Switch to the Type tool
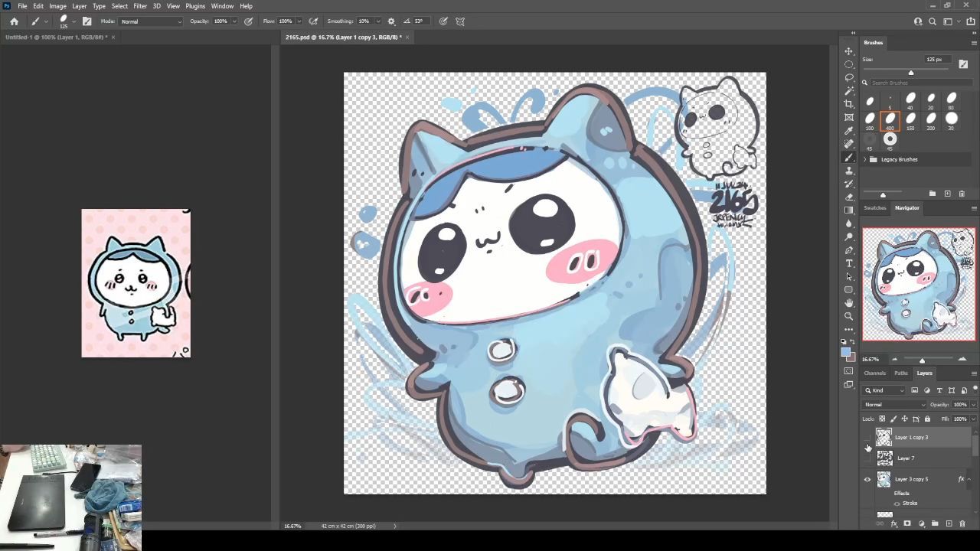The image size is (980, 551). point(848,263)
